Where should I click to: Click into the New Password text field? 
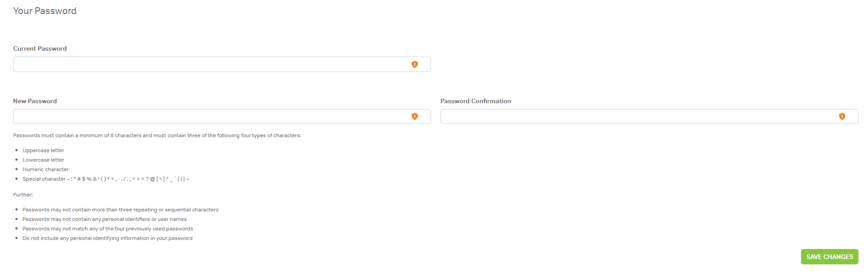click(x=208, y=116)
